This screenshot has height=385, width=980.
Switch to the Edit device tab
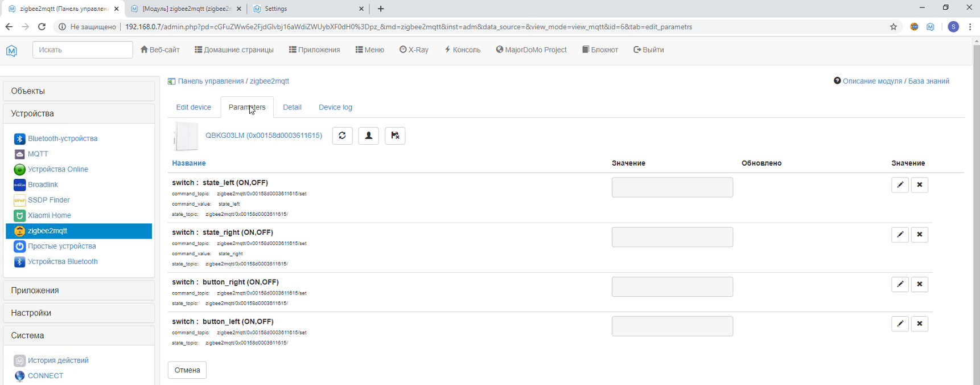193,107
